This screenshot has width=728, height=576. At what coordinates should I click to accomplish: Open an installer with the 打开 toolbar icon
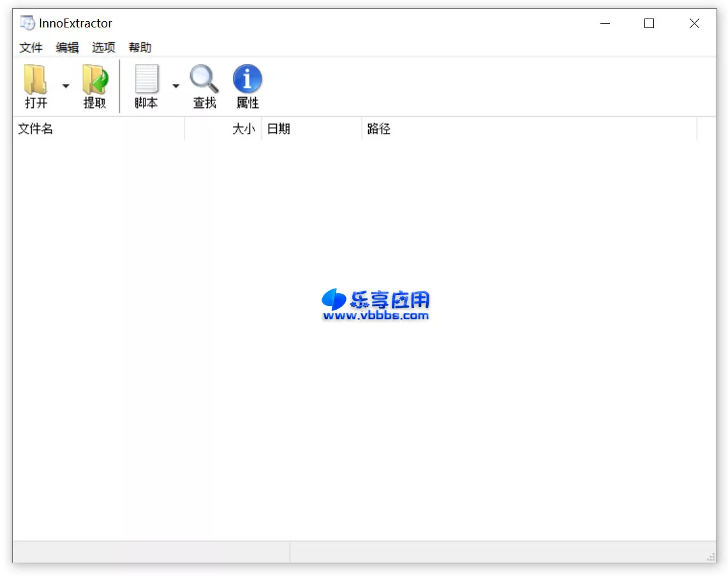(x=35, y=86)
